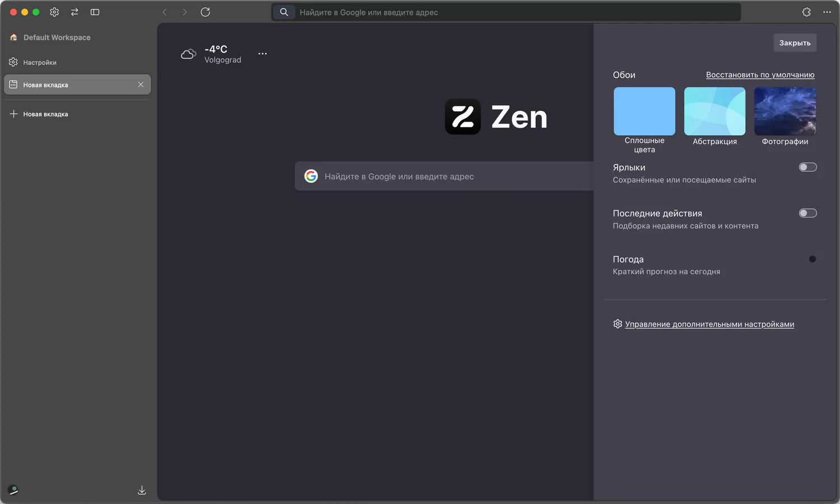Click the -4°C temperature reading
Screen dimensions: 840x504
click(x=216, y=49)
